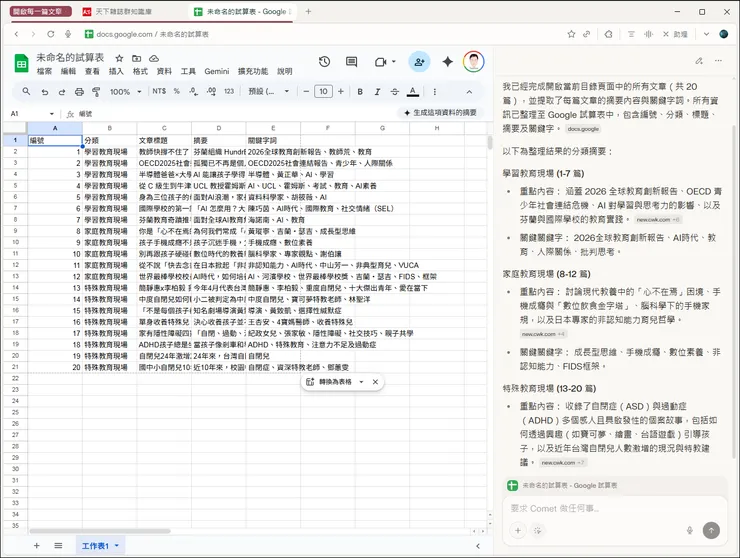Viewport: 740px width, 558px height.
Task: Open the 擴充功能 menu
Action: click(x=252, y=71)
